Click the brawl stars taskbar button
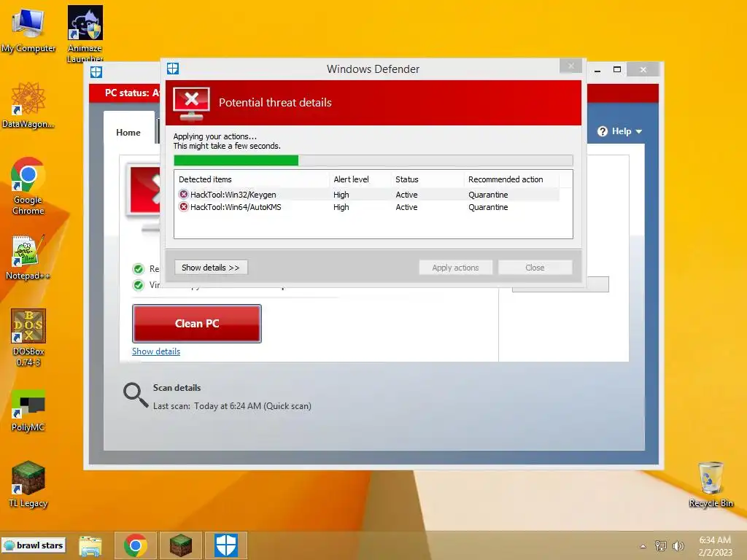Viewport: 747px width, 560px height. pos(34,545)
